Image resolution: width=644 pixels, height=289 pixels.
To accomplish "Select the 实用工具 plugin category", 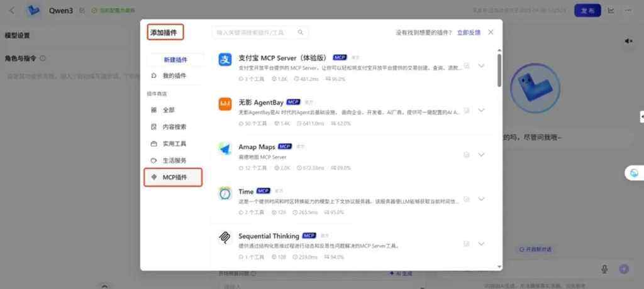I will coord(174,144).
